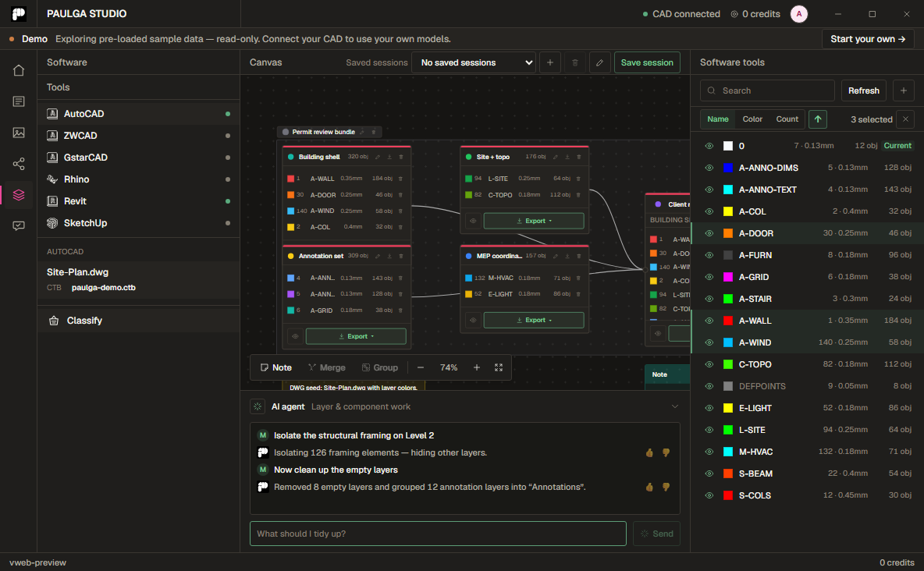Show the DEFPOINTS layer
The width and height of the screenshot is (924, 571).
coord(709,387)
